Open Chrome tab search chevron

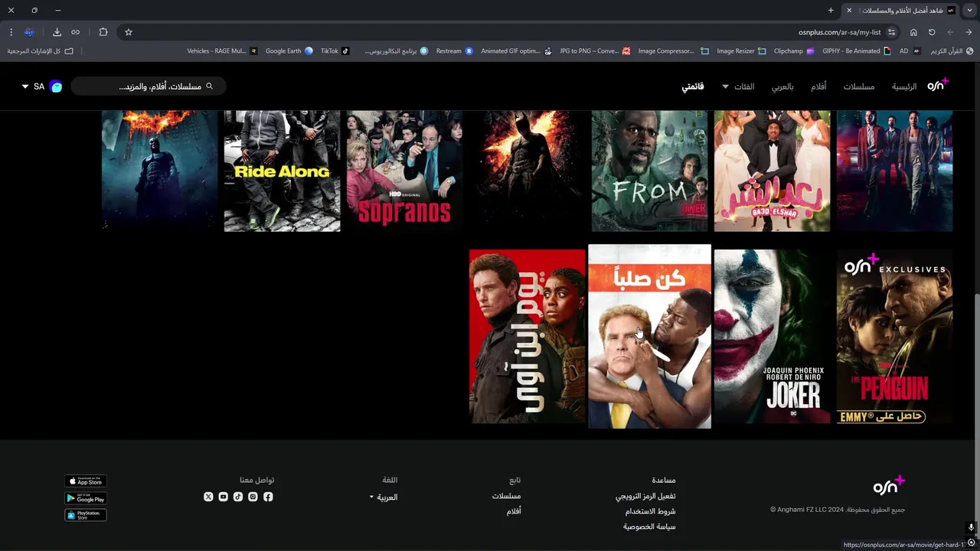click(969, 11)
